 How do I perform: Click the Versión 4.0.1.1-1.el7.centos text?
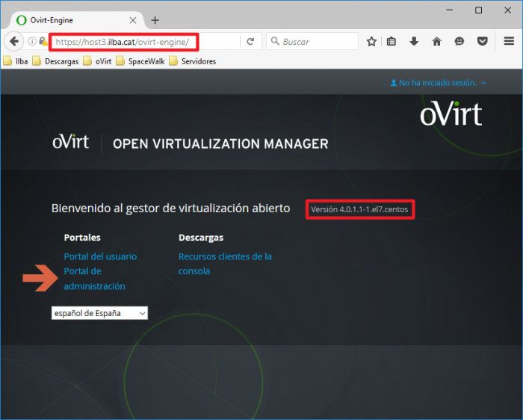359,209
